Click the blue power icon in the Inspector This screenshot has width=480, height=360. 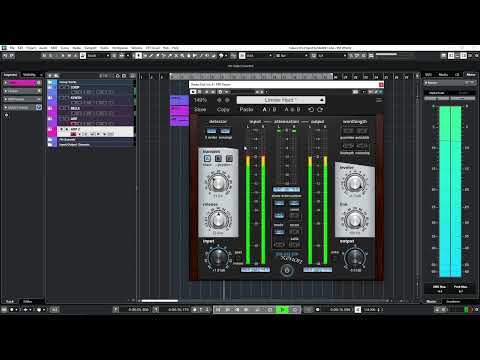pyautogui.click(x=39, y=107)
